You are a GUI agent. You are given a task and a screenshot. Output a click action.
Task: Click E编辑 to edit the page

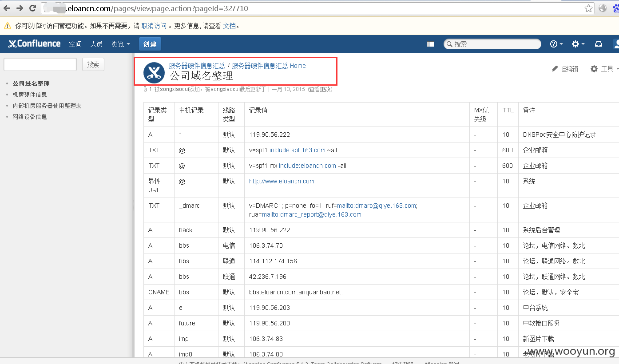tap(570, 69)
